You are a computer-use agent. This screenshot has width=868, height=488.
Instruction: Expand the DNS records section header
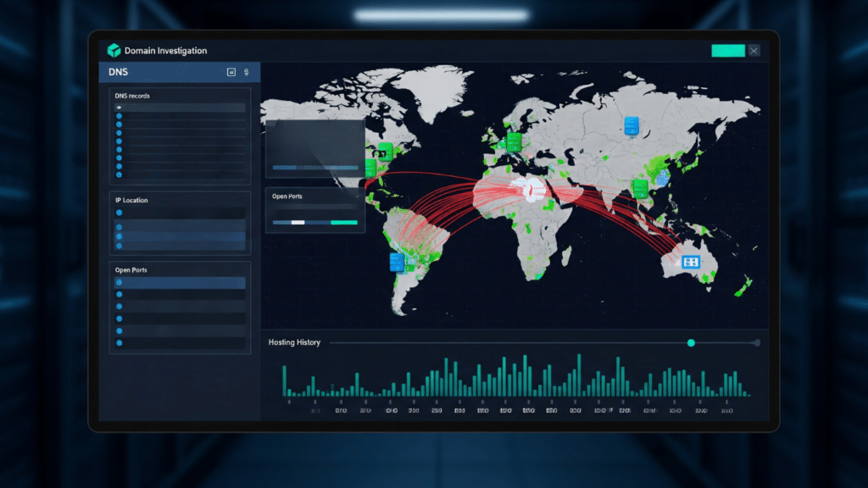click(x=133, y=96)
